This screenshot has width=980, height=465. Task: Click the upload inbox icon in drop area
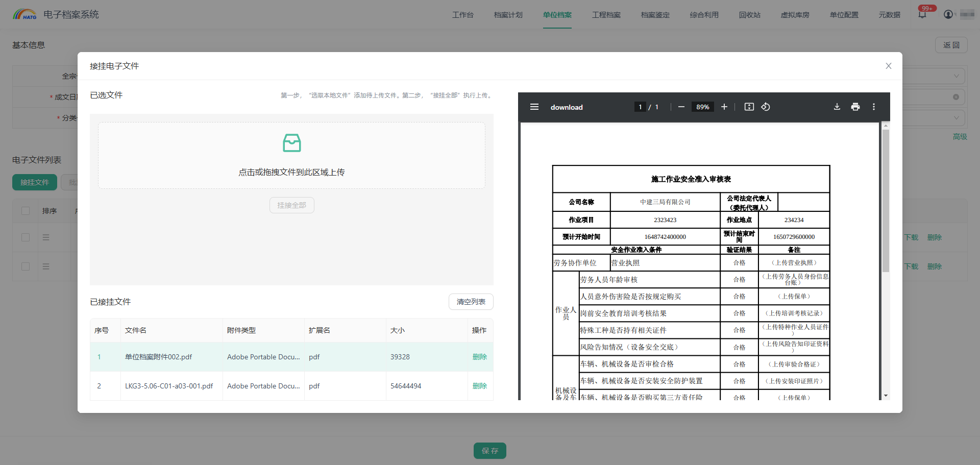point(291,143)
